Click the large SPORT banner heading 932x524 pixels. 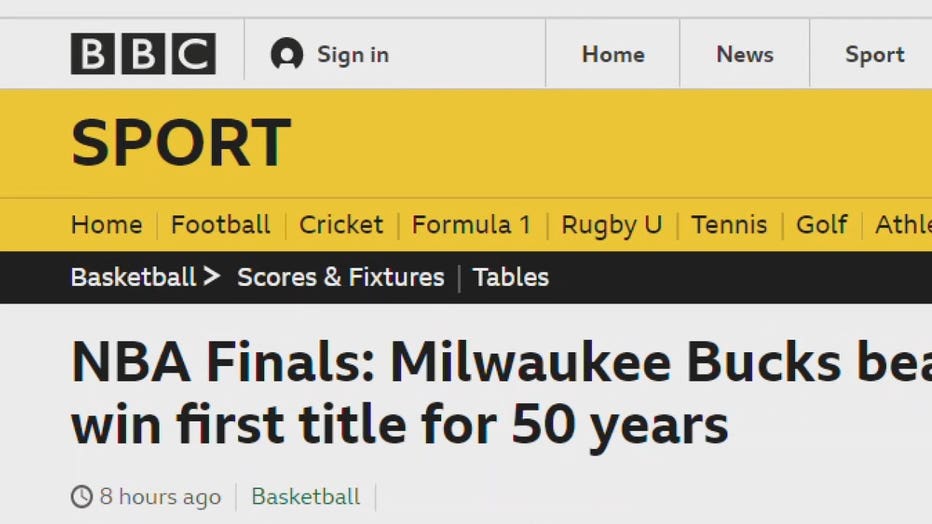pyautogui.click(x=181, y=143)
